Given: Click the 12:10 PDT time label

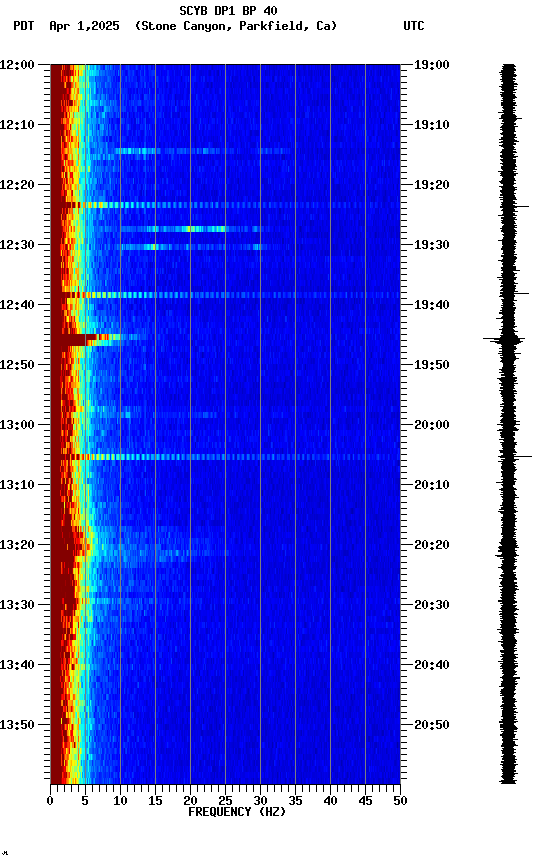Looking at the screenshot, I should pos(17,125).
